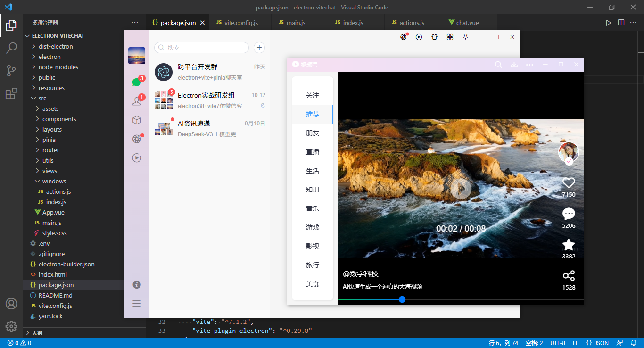This screenshot has width=644, height=348.
Task: Pin the chat window with the pin icon
Action: coord(465,37)
